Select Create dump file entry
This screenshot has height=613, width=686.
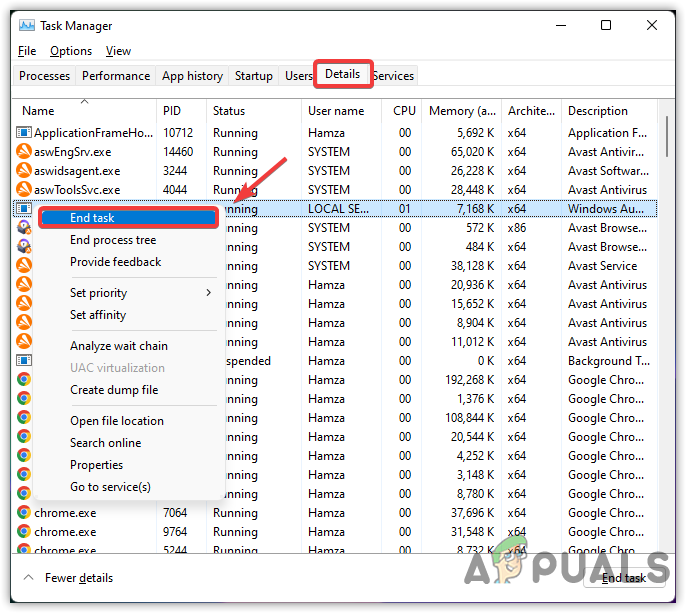point(128,389)
